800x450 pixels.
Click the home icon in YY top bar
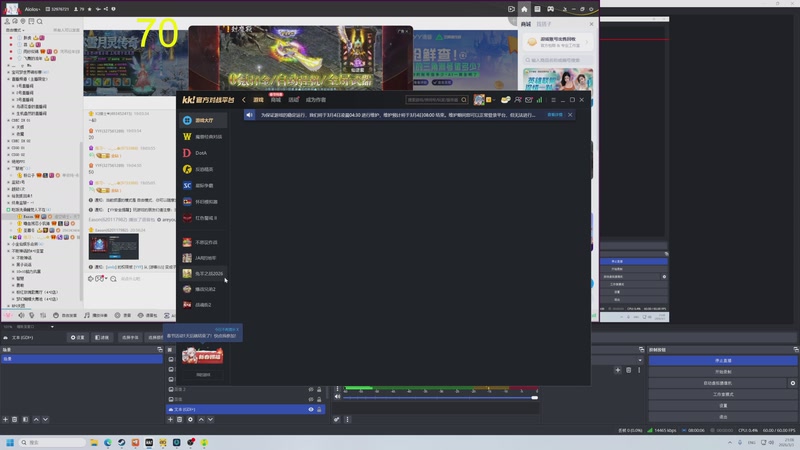(x=524, y=9)
